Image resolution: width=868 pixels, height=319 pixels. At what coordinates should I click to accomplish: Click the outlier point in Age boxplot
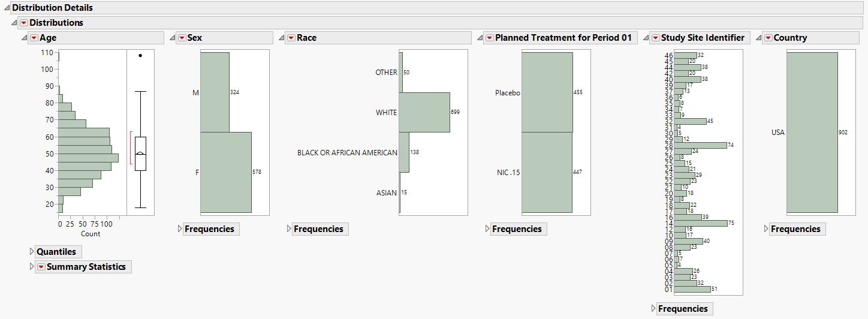click(140, 55)
